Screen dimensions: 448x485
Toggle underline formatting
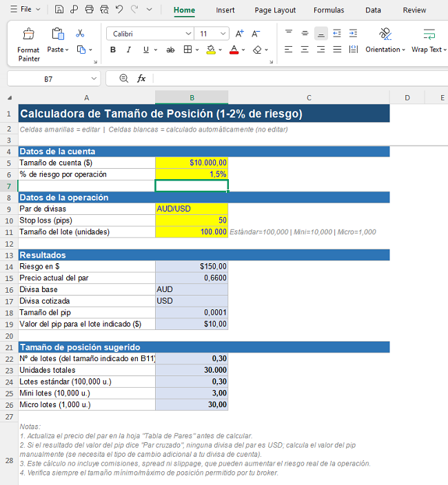click(x=146, y=50)
